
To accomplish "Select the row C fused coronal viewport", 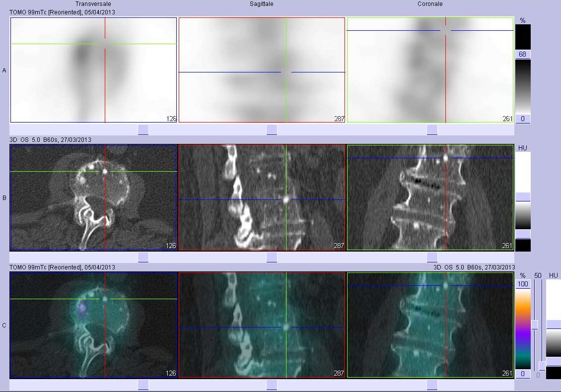I will tap(430, 325).
